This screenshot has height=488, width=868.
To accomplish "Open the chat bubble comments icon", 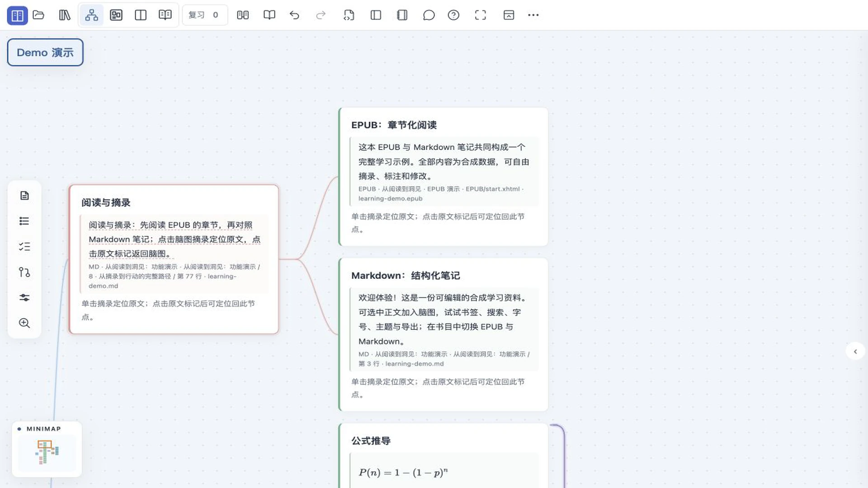I will pos(429,15).
